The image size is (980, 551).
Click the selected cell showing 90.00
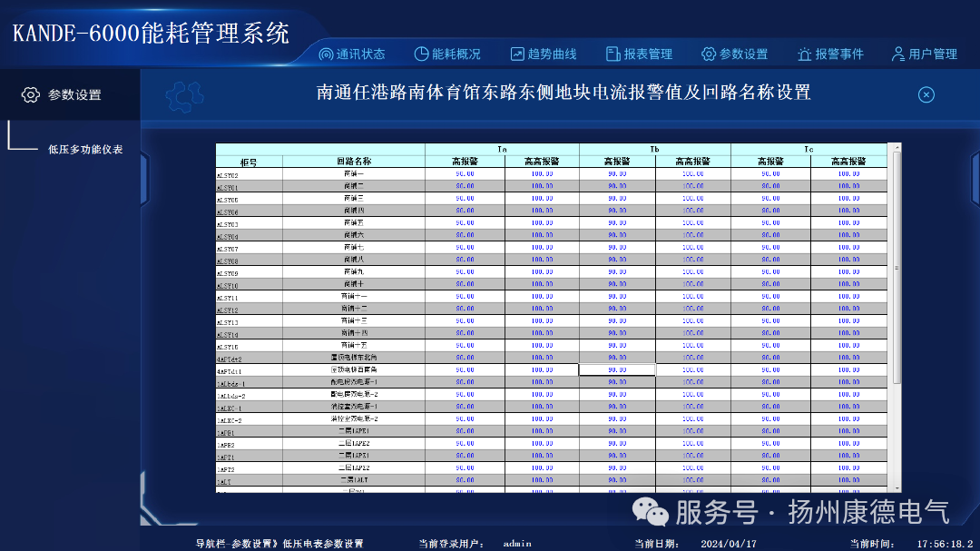coord(615,369)
